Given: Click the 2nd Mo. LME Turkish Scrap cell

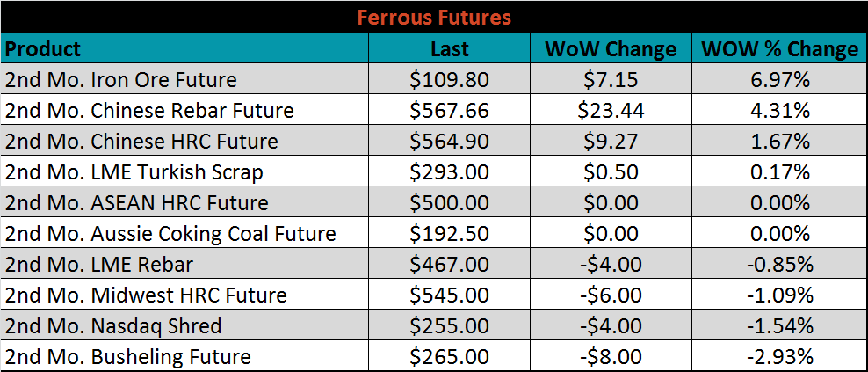Looking at the screenshot, I should pos(134,172).
